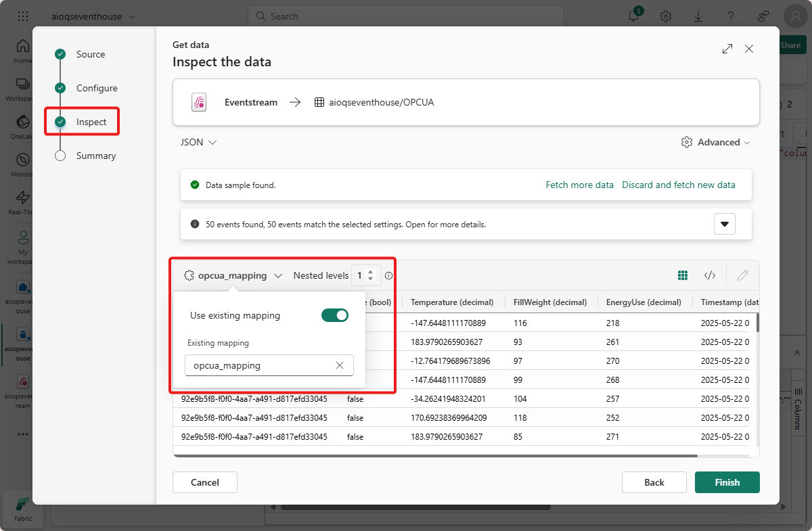Expand the Advanced options dropdown
This screenshot has height=531, width=812.
[716, 143]
